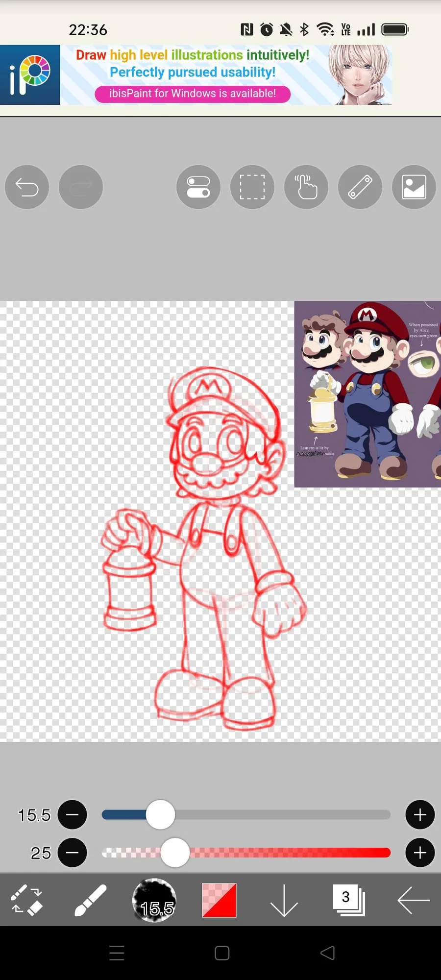Open the brush thickness preview 15.5
441x980 pixels.
coord(154,900)
